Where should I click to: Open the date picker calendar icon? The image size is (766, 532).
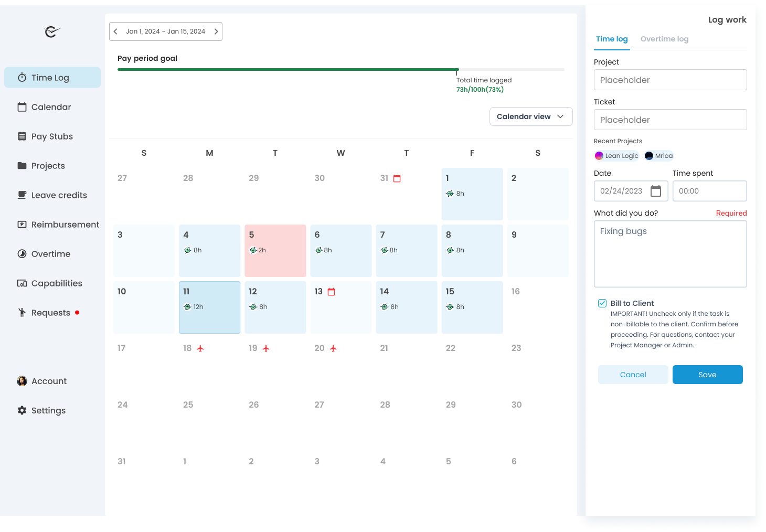pos(656,191)
